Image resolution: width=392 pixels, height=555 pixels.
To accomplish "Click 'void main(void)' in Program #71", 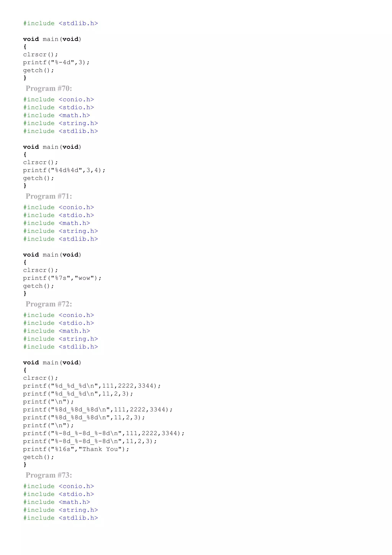I will click(x=52, y=255).
